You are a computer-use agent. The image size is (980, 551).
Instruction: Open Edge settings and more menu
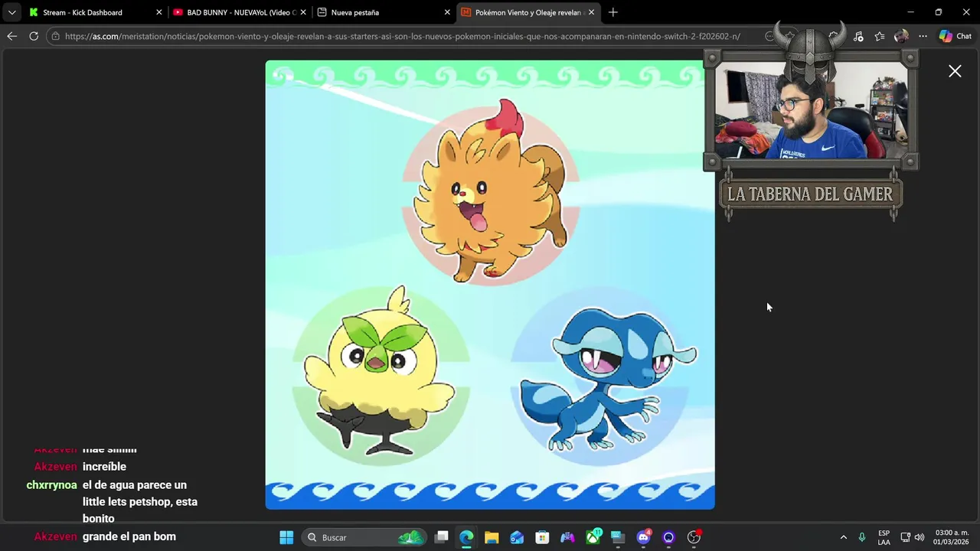[x=923, y=36]
